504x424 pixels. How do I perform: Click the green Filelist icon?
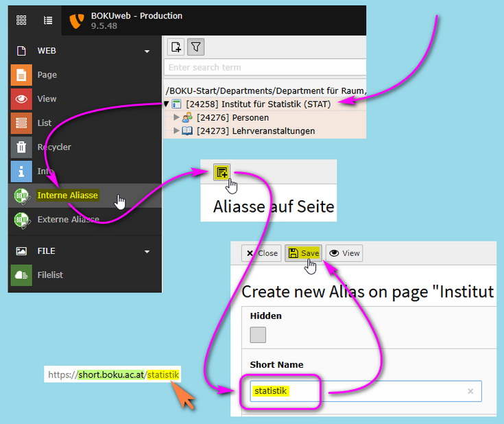click(x=21, y=275)
